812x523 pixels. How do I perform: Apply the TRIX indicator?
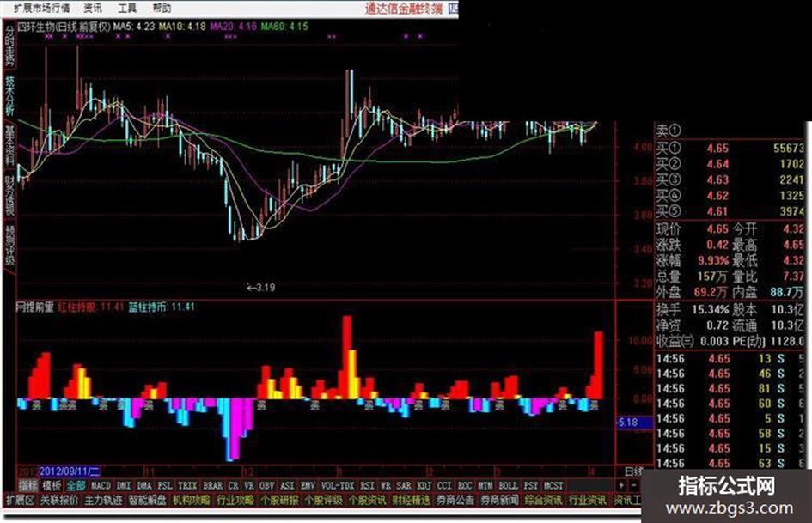[x=187, y=486]
